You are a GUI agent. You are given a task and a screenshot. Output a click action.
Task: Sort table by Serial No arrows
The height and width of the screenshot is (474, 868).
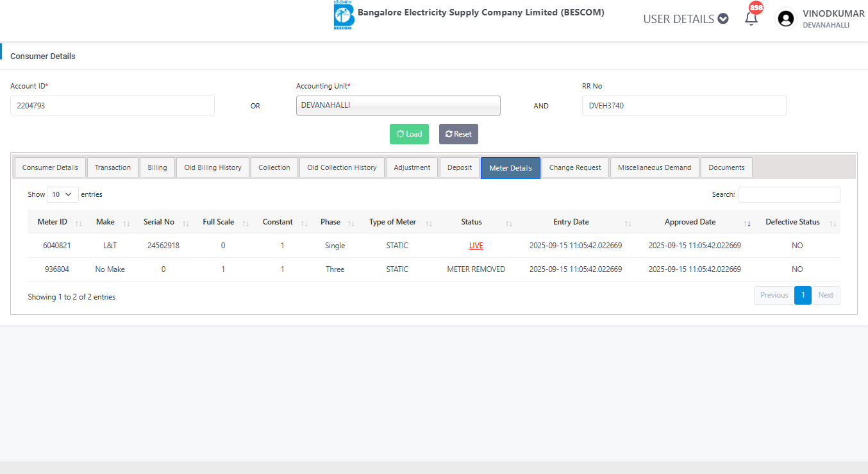tap(186, 223)
